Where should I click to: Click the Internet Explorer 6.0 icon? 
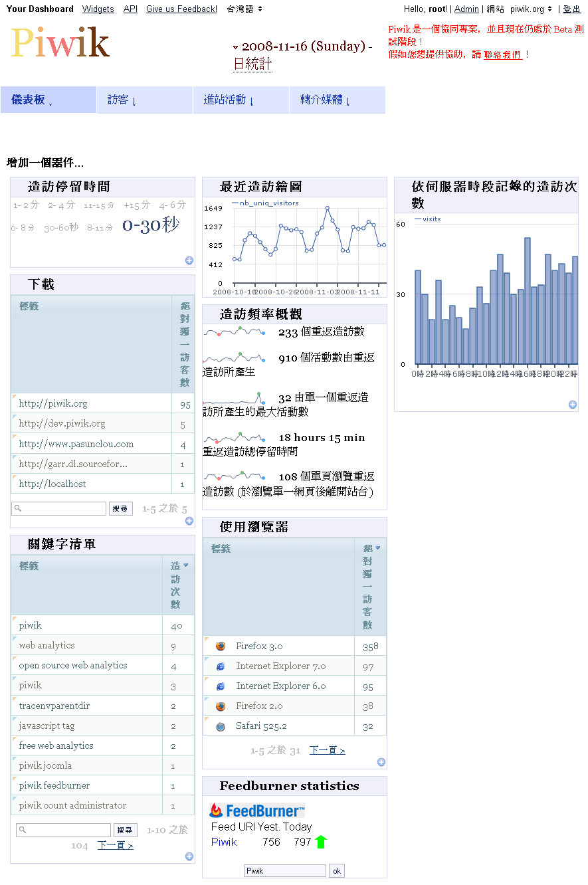(221, 686)
